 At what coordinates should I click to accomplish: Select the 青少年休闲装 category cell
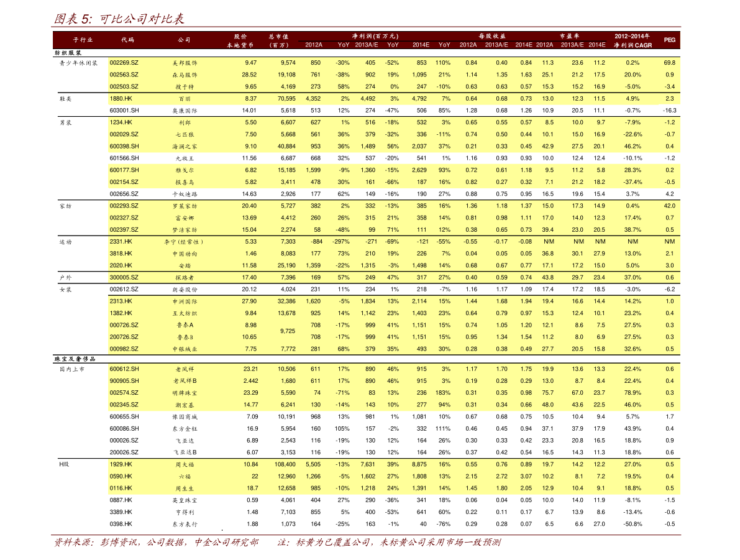click(78, 63)
